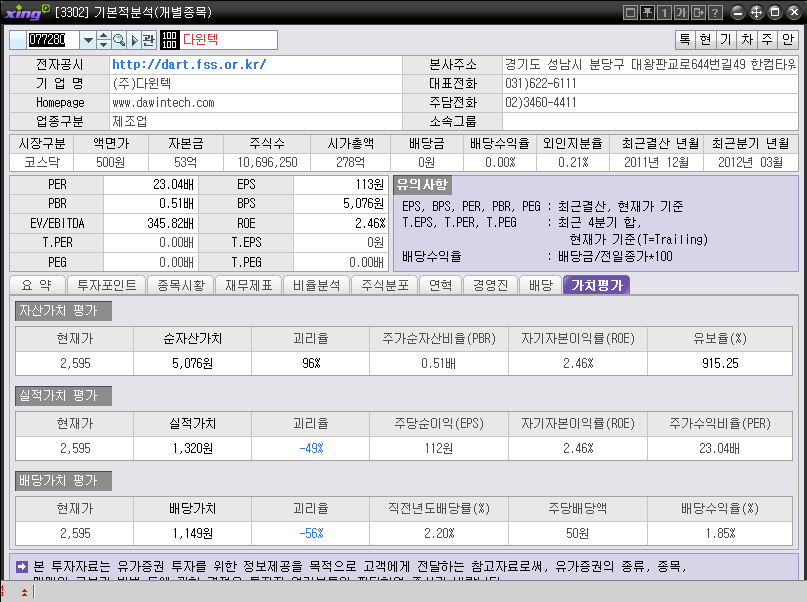
Task: Click the 주당배당액 value 50원
Action: pos(577,533)
